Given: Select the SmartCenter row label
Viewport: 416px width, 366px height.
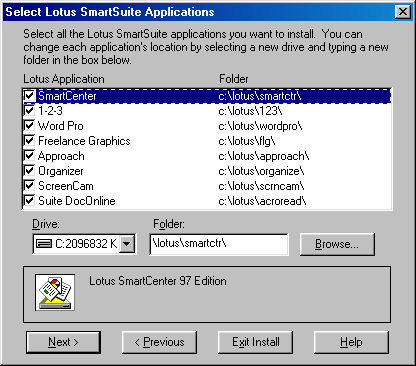Looking at the screenshot, I should click(67, 96).
